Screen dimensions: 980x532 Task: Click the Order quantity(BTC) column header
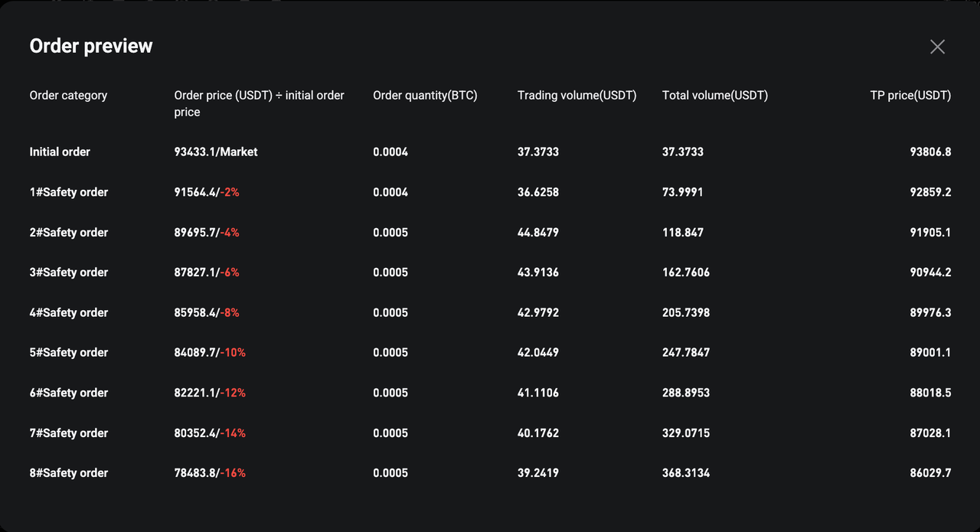(425, 96)
